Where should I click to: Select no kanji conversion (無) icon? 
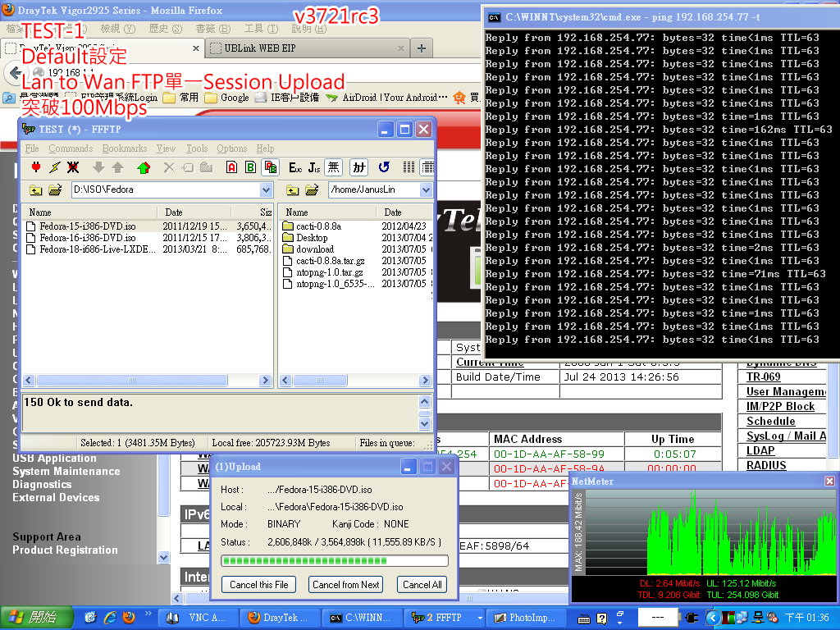tap(333, 167)
